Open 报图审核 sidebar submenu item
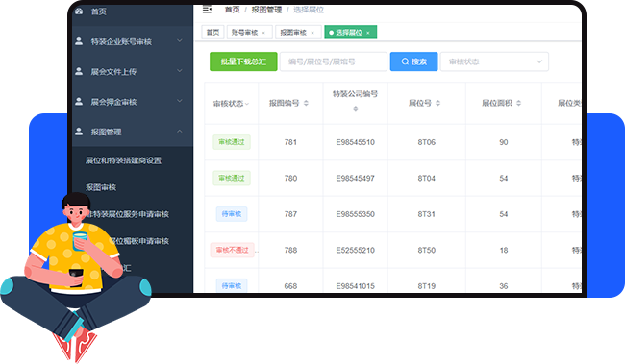 click(101, 187)
